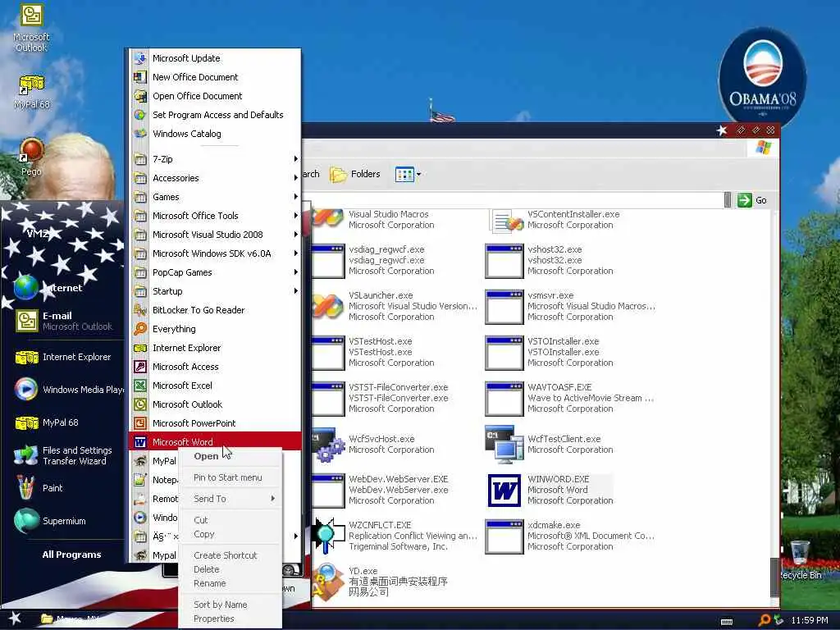Open Windows Media Player from Start menu
840x630 pixels.
69,390
